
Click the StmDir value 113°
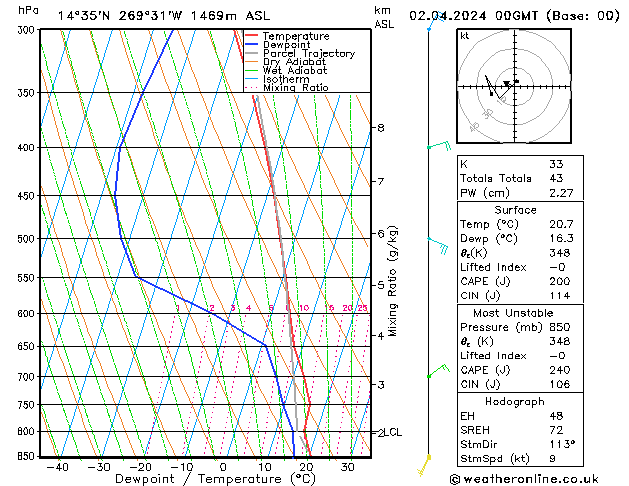pos(562,444)
